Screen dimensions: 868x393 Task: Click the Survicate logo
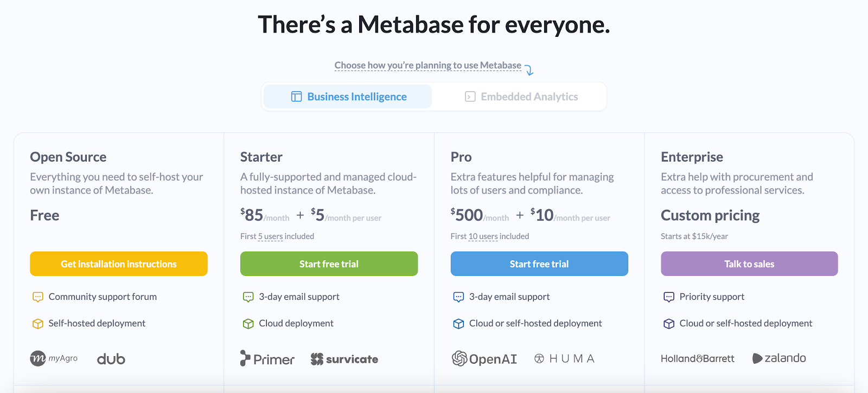point(344,359)
